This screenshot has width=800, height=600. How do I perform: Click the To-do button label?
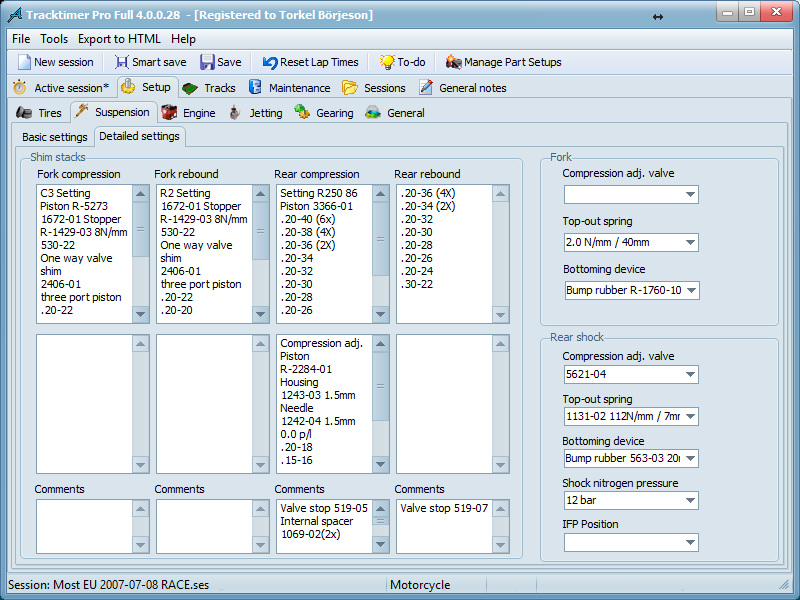pos(411,62)
